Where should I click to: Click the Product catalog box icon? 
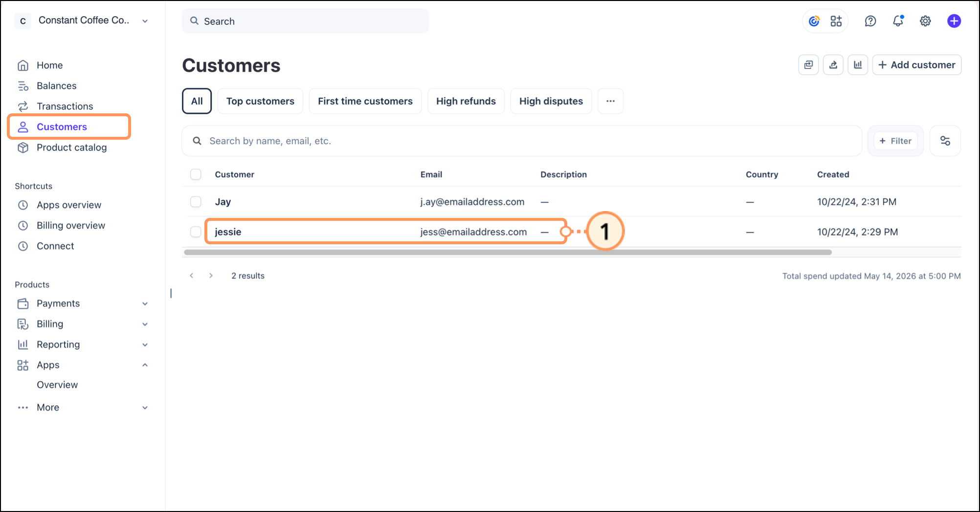tap(23, 148)
